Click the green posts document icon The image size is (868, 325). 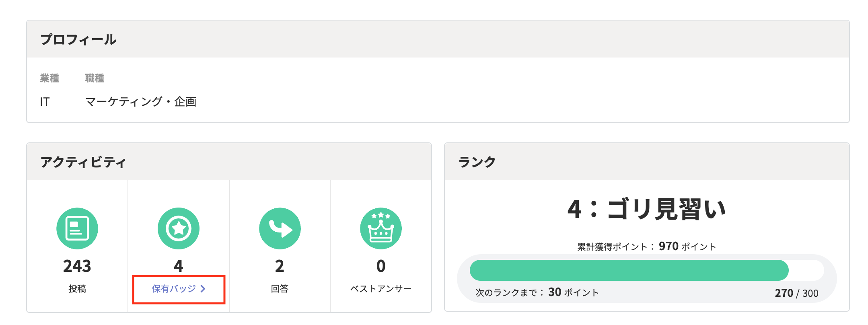tap(77, 228)
